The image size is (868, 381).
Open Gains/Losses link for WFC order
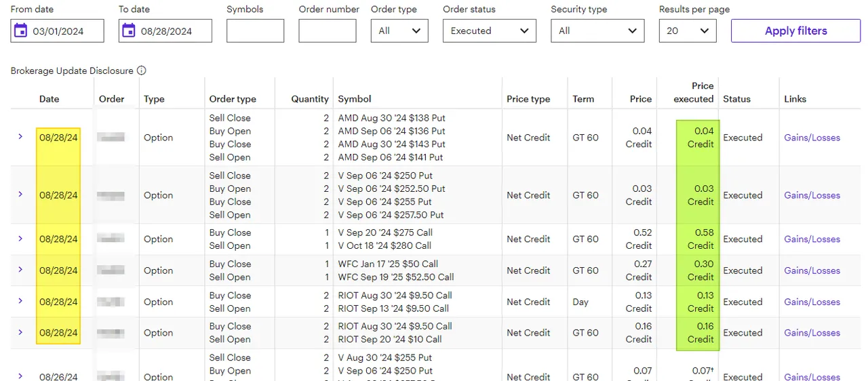point(812,270)
